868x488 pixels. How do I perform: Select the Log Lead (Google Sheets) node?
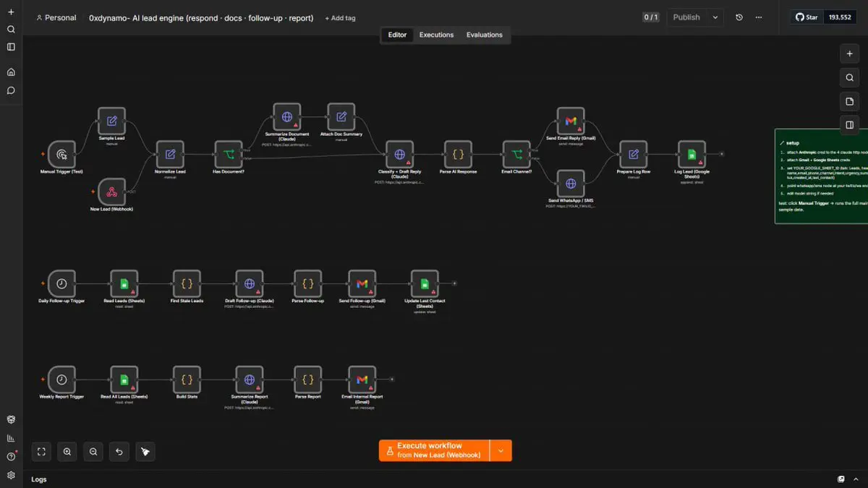[x=692, y=154]
